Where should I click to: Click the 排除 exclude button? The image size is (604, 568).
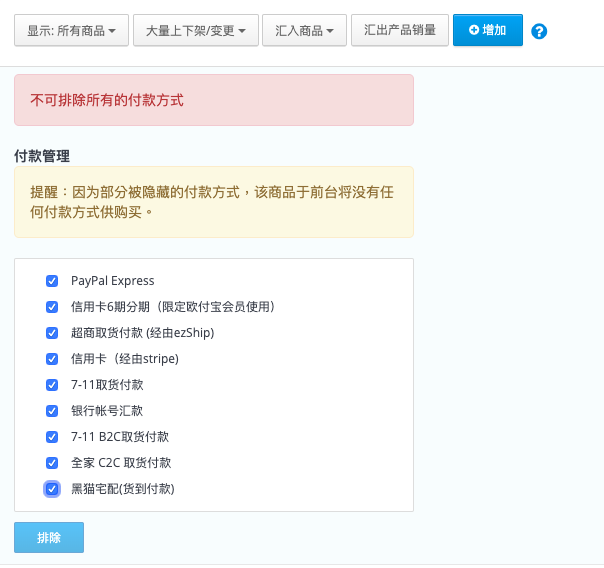click(49, 537)
